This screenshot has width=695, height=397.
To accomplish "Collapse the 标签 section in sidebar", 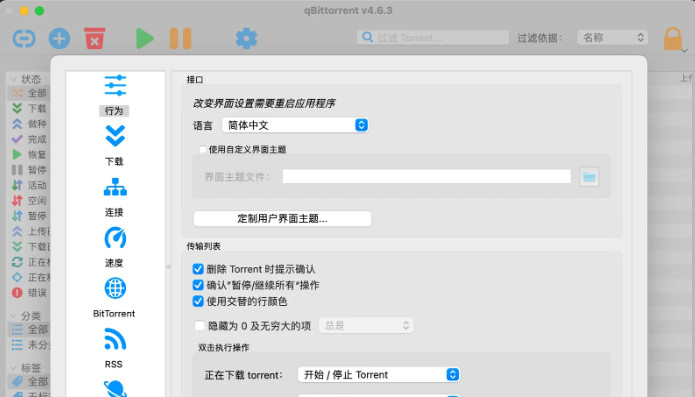I will tap(13, 368).
